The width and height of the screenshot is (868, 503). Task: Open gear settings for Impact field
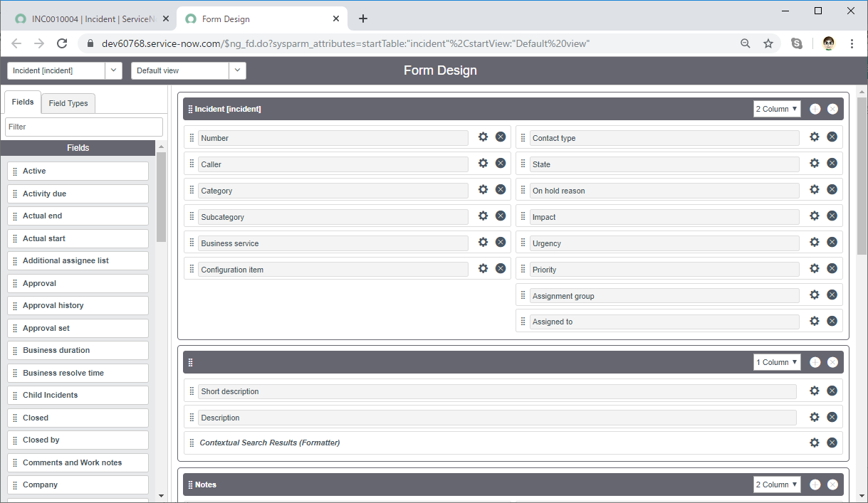[815, 216]
